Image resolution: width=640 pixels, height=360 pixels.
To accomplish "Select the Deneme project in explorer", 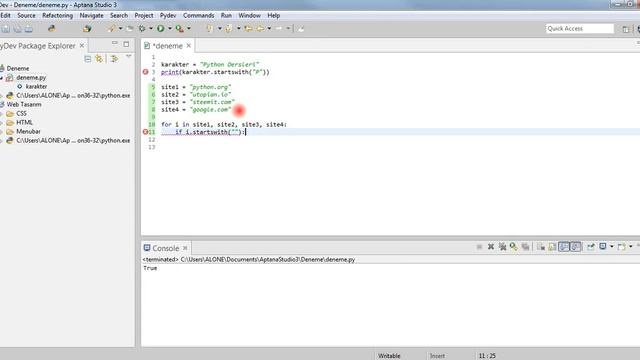I will point(18,68).
